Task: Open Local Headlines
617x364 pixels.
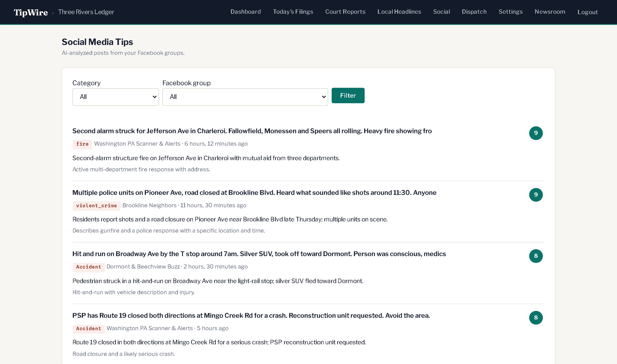Action: tap(399, 12)
